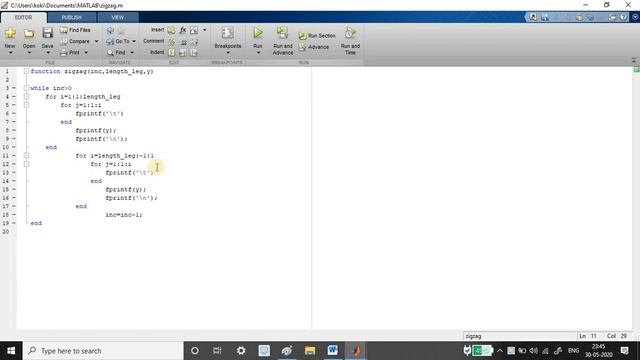Open Settings gear in taskbar
Image resolution: width=640 pixels, height=360 pixels.
pyautogui.click(x=241, y=351)
